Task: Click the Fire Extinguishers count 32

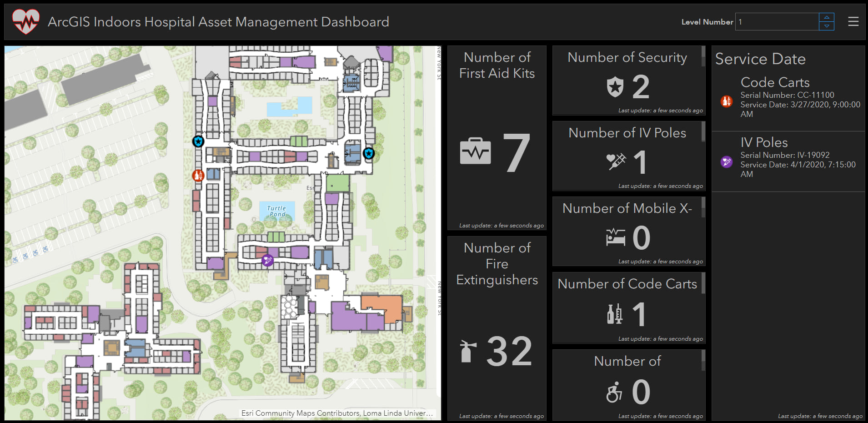Action: pyautogui.click(x=509, y=351)
